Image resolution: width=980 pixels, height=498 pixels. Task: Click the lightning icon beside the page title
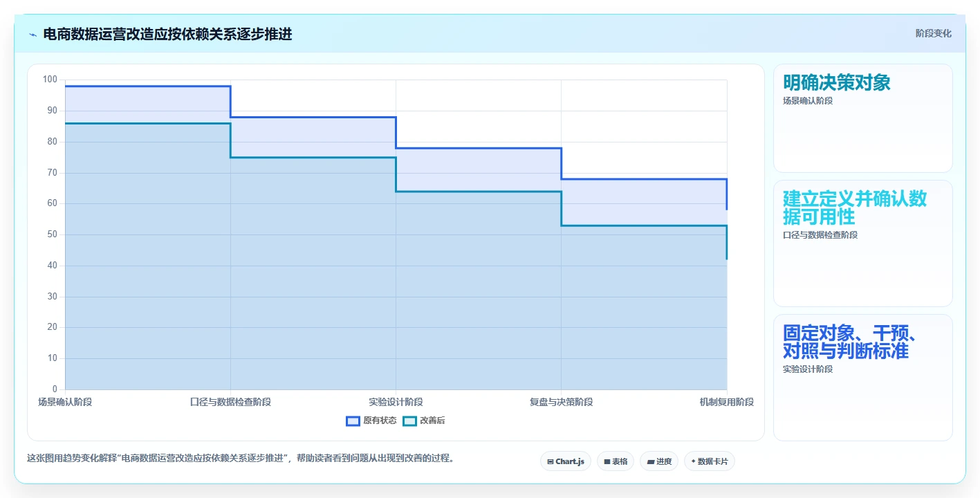[33, 35]
